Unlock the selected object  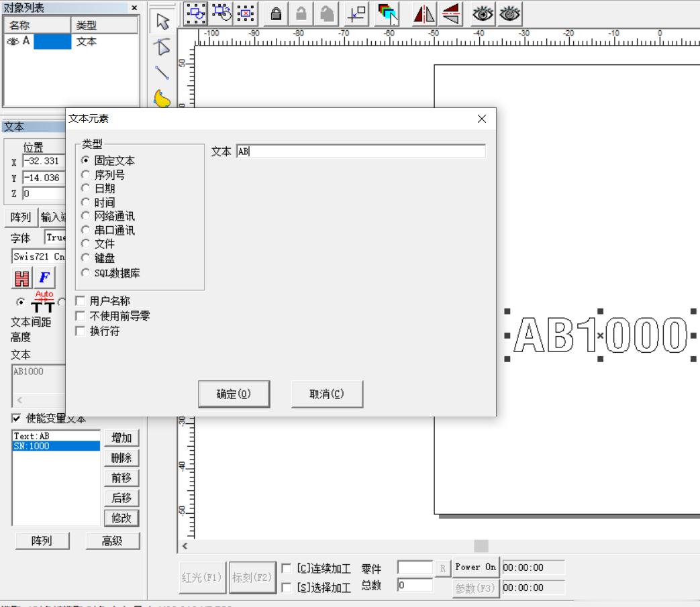[x=301, y=14]
